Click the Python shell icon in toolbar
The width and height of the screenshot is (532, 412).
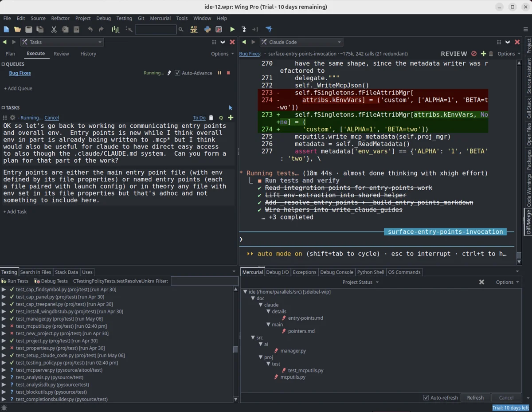coord(207,29)
